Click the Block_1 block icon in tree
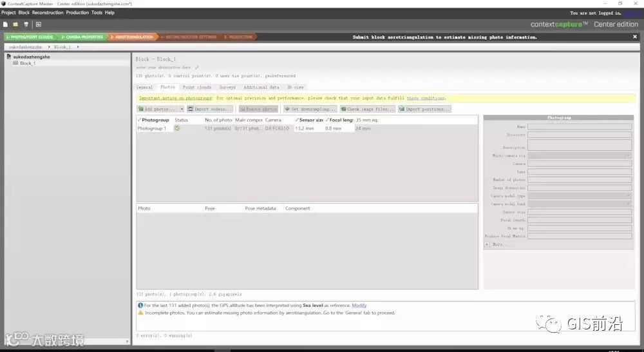This screenshot has height=352, width=644. 15,63
